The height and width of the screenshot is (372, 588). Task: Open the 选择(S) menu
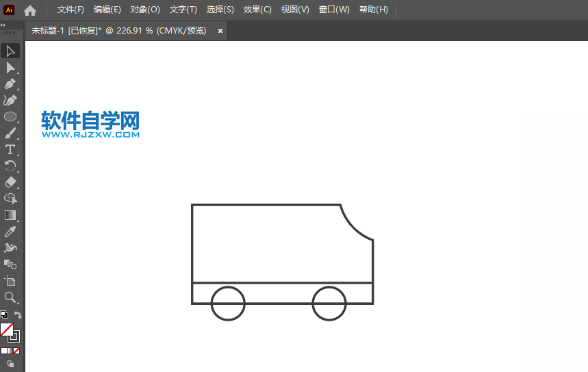(x=220, y=10)
